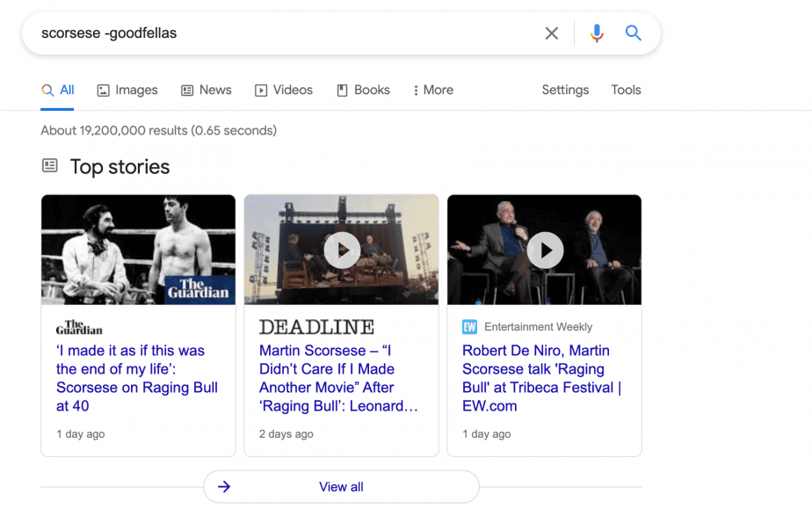
Task: Play the Entertainment Weekly story video
Action: point(546,251)
